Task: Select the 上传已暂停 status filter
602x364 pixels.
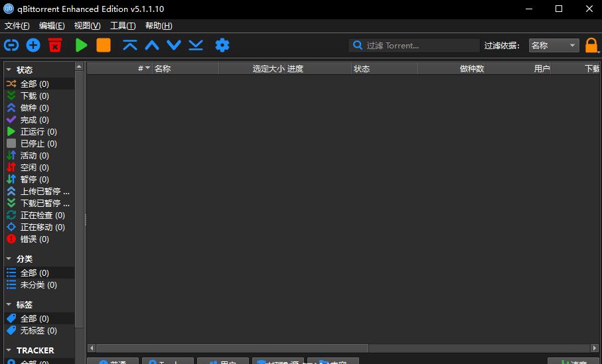Action: pos(40,191)
